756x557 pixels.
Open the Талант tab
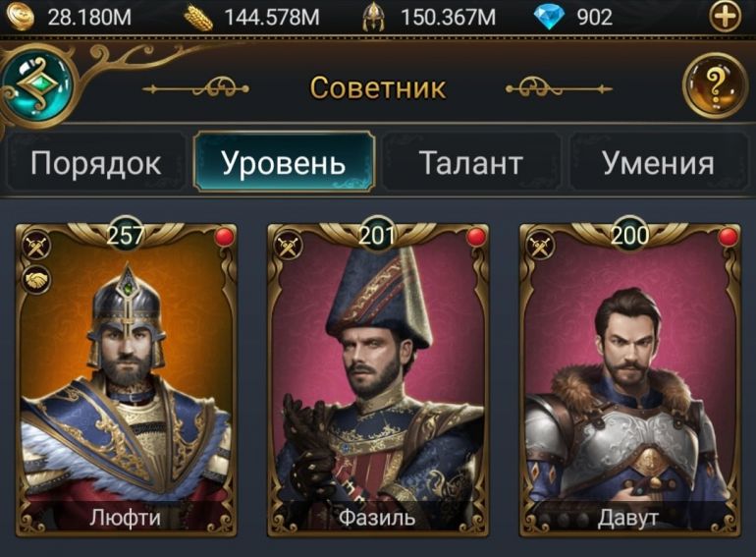pos(471,163)
